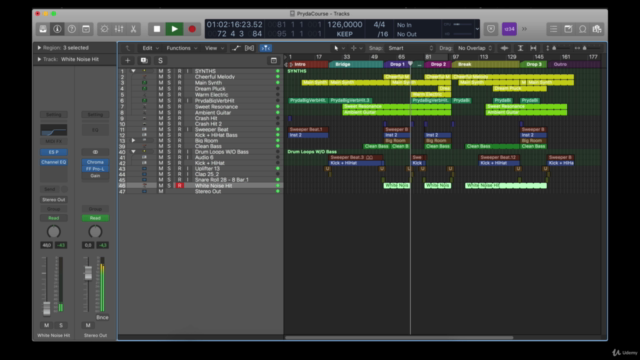640x360 pixels.
Task: Open the secondary Command-click tool menu
Action: (x=356, y=48)
